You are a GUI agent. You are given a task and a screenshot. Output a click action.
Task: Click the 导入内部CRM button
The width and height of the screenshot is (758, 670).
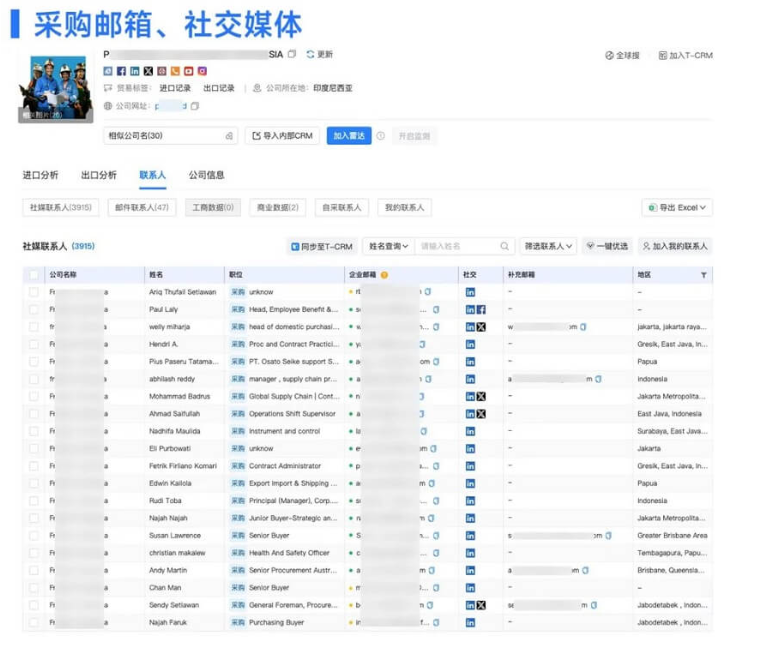283,136
